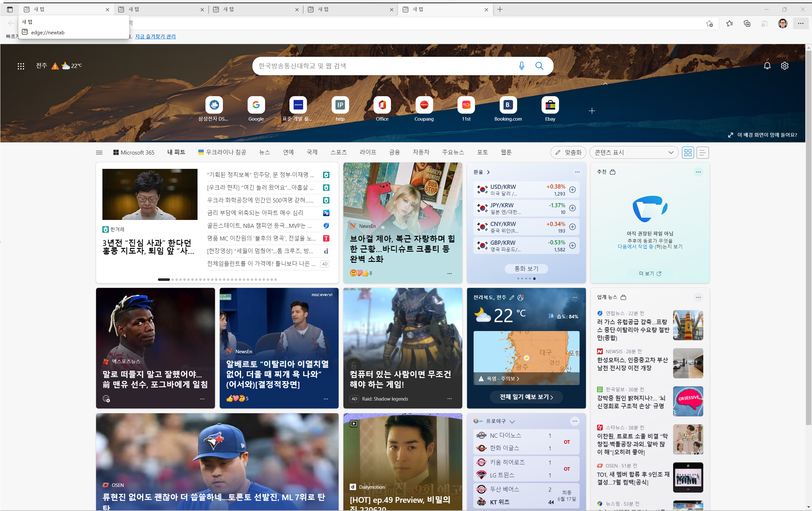Click the 지금 즐겨찾기 관리 link

(155, 36)
